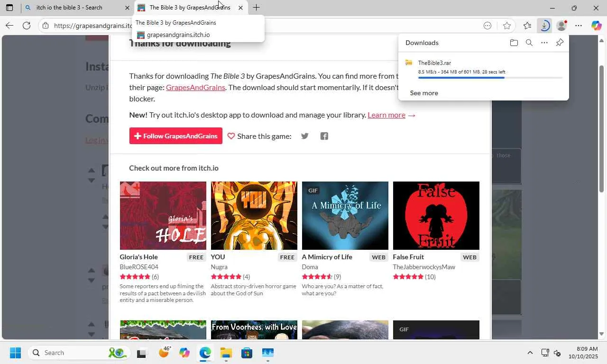Visit Nugra's author page
The height and width of the screenshot is (364, 607).
point(219,267)
